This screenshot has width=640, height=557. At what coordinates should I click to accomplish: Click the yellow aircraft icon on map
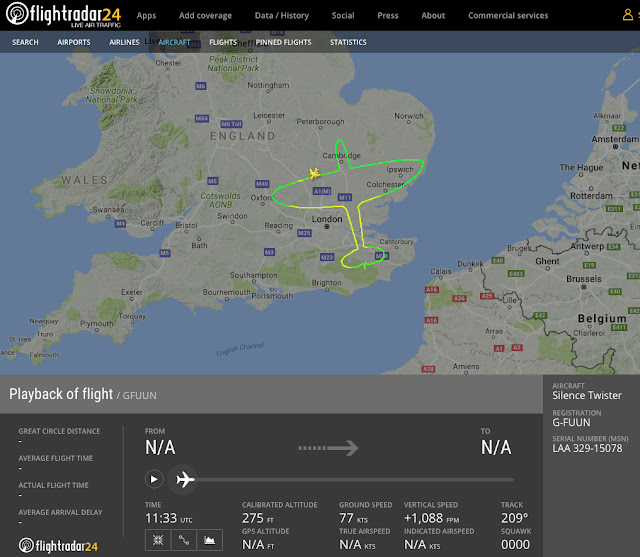314,173
